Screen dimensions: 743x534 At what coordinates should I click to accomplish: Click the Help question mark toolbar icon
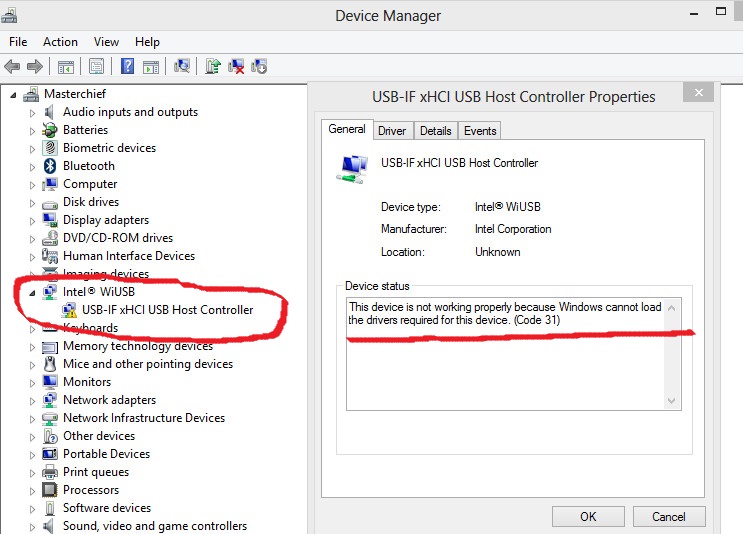127,67
